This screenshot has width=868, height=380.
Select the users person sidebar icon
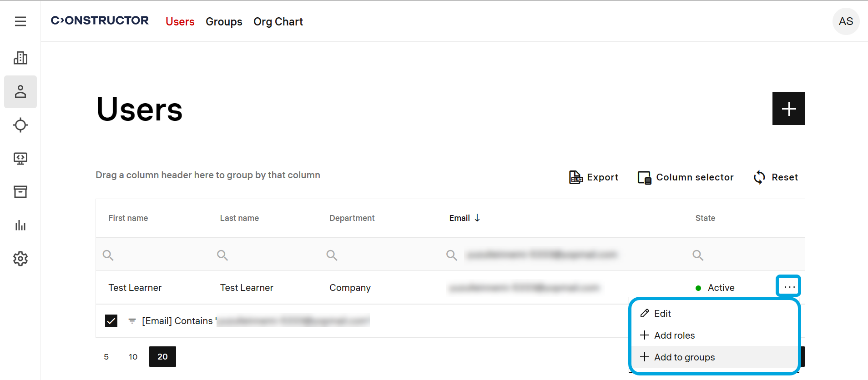click(20, 92)
